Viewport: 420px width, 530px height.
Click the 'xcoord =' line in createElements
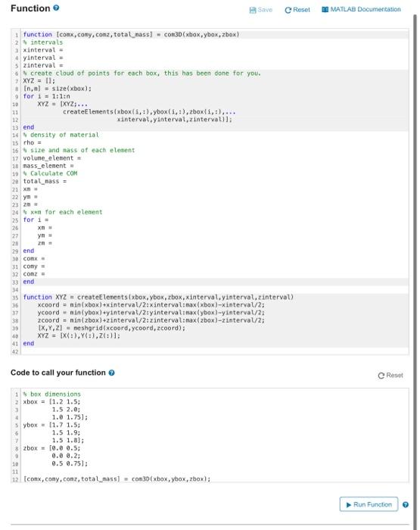pos(151,305)
